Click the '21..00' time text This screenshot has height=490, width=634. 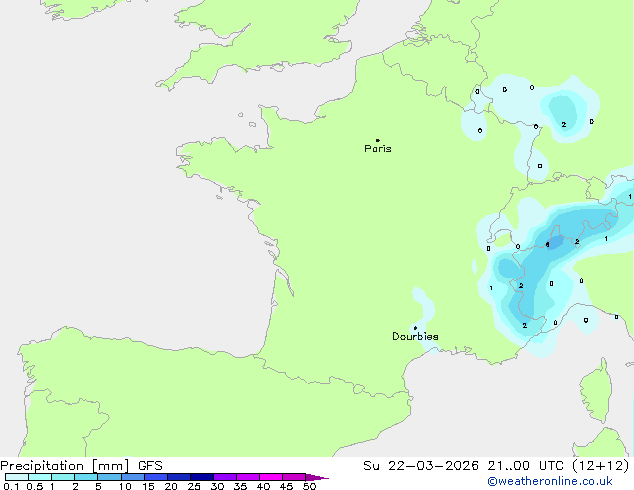(508, 466)
